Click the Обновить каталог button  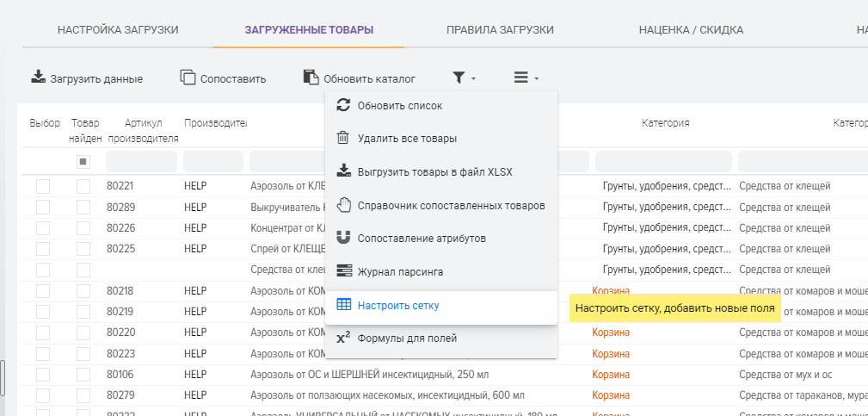pos(360,78)
